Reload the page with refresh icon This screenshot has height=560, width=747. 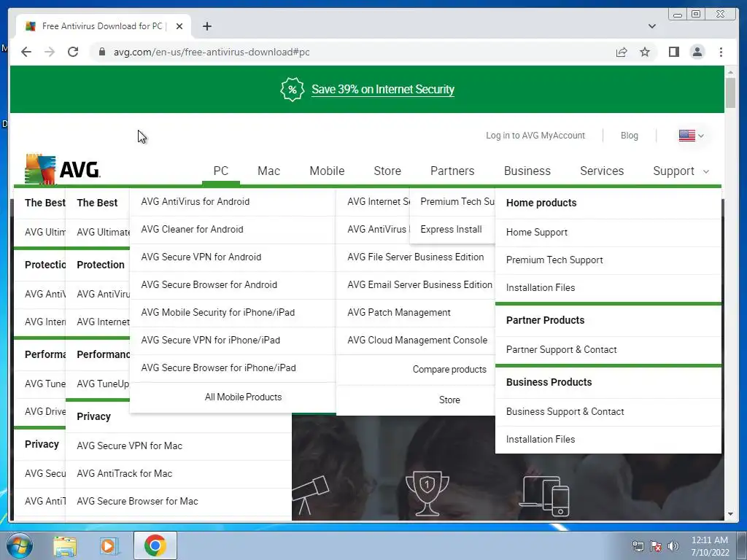pos(73,52)
